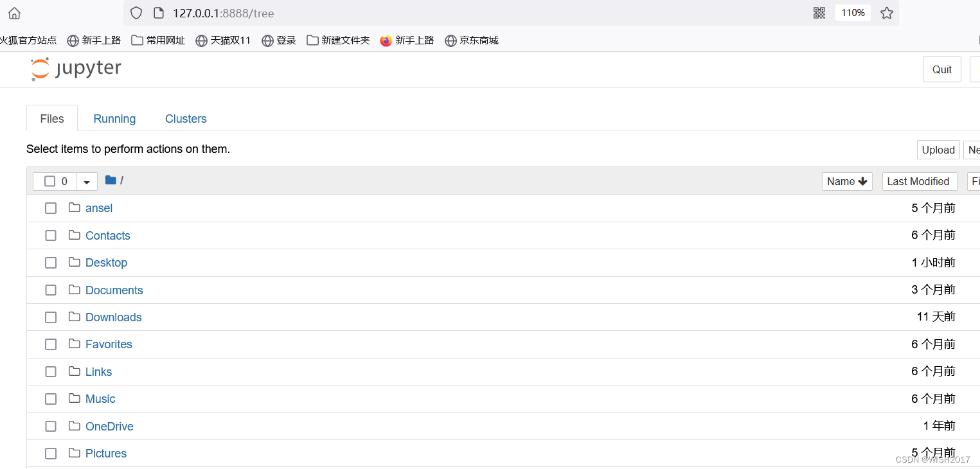980x469 pixels.
Task: Open the Music folder link
Action: [x=100, y=399]
